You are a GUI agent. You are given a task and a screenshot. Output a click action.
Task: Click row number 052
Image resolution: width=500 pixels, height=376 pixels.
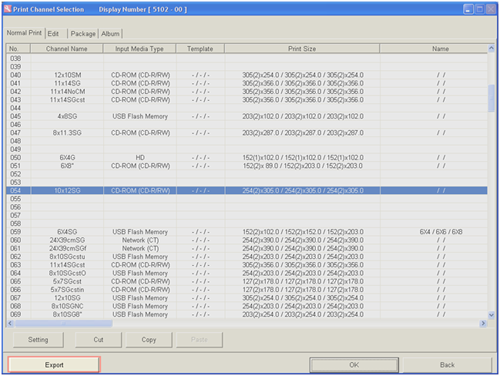pos(15,174)
